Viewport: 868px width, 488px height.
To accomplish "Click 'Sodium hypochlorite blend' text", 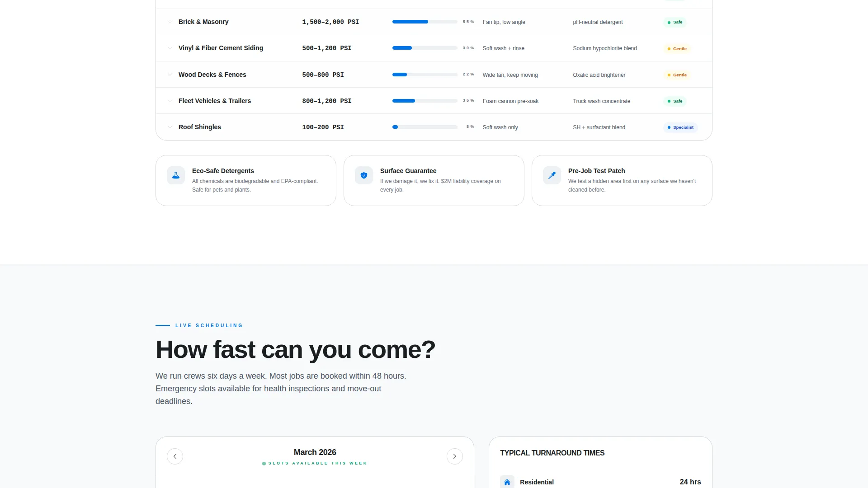I will coord(605,48).
